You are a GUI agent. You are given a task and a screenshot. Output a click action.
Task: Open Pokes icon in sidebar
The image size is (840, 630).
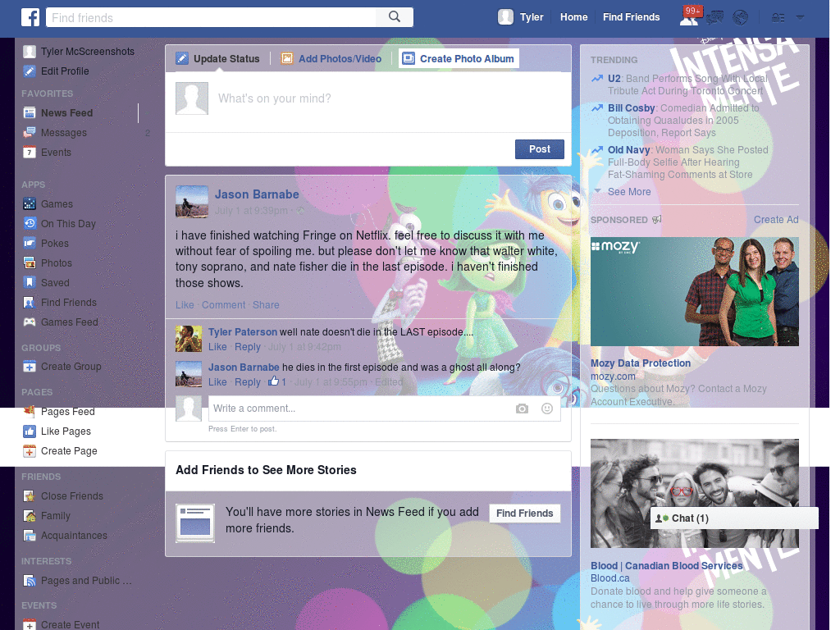[30, 244]
